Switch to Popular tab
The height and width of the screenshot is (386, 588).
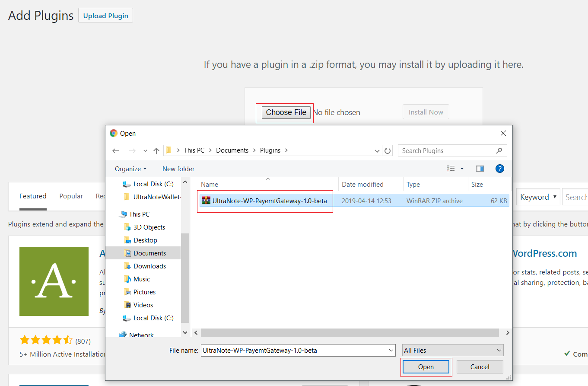point(71,196)
